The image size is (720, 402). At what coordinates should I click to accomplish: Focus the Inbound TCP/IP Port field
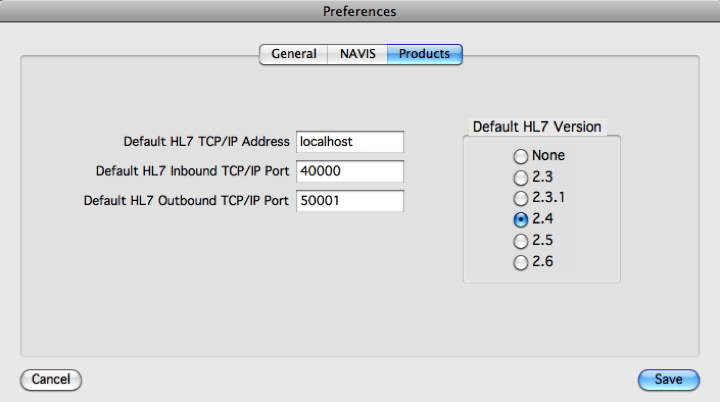coord(350,171)
